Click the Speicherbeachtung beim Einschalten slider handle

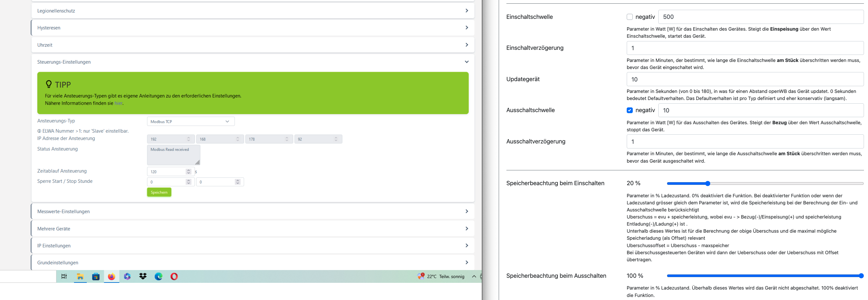click(x=708, y=184)
